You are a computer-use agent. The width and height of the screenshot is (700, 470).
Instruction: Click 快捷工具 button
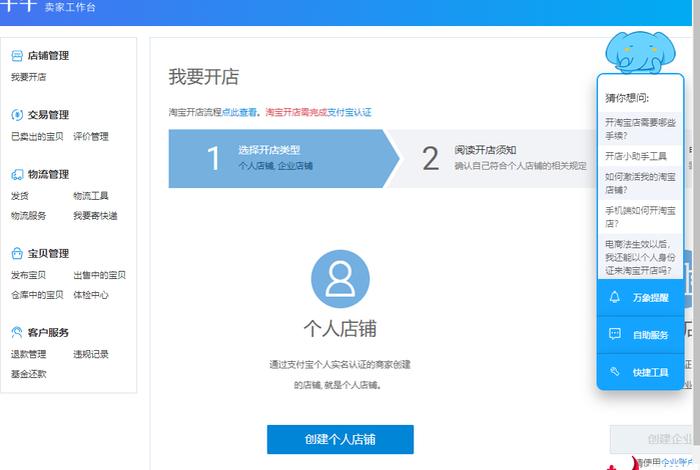(x=640, y=372)
